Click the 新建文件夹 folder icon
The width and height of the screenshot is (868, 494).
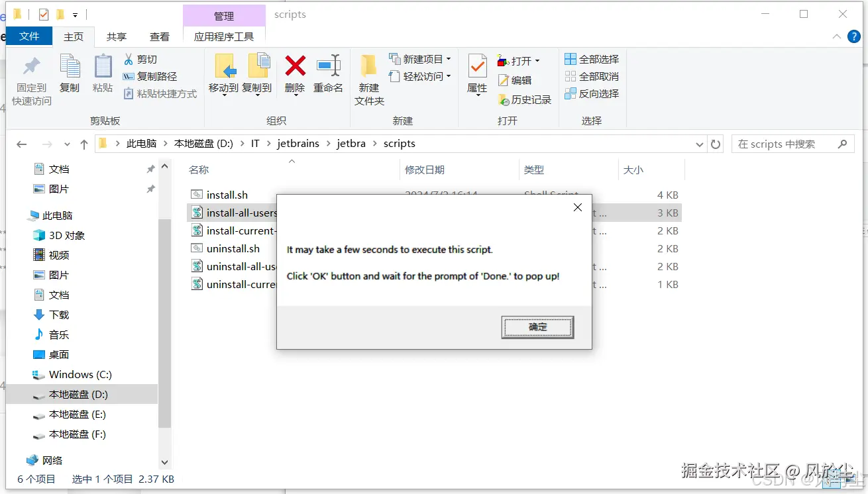click(368, 66)
